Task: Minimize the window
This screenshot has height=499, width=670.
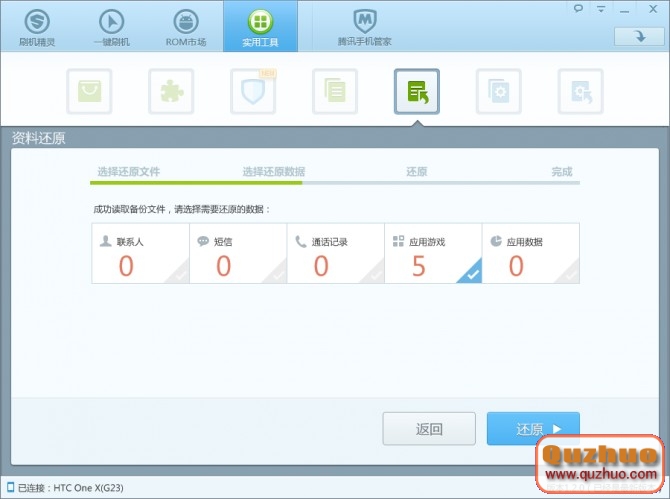Action: pyautogui.click(x=625, y=10)
